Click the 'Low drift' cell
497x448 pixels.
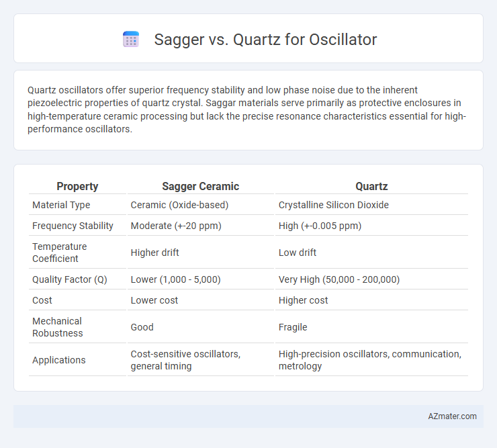click(298, 253)
